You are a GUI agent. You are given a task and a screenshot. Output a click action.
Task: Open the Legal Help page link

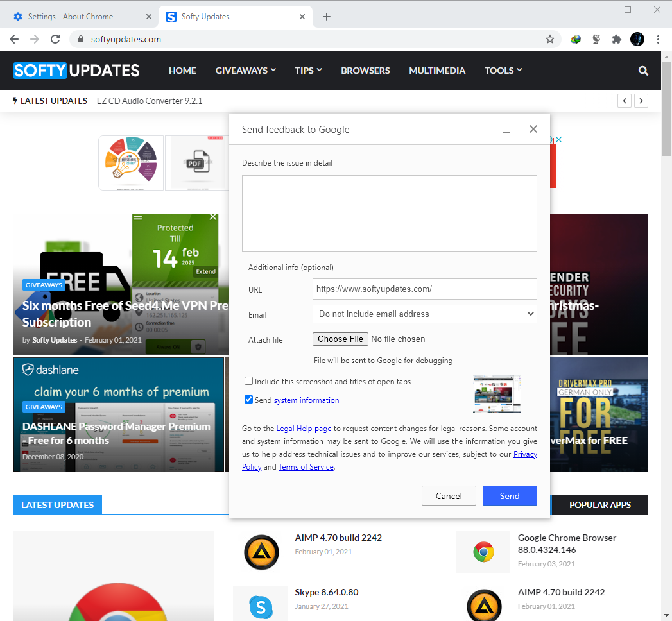pyautogui.click(x=304, y=429)
